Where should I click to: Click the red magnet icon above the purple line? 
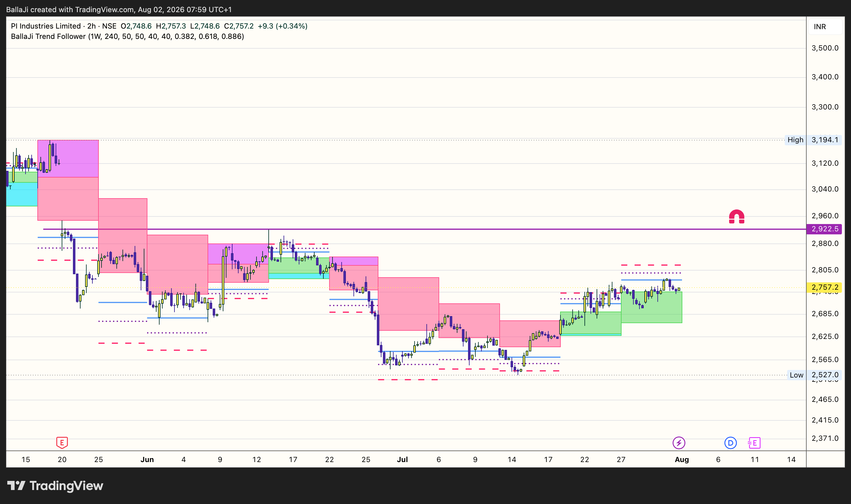pyautogui.click(x=736, y=217)
